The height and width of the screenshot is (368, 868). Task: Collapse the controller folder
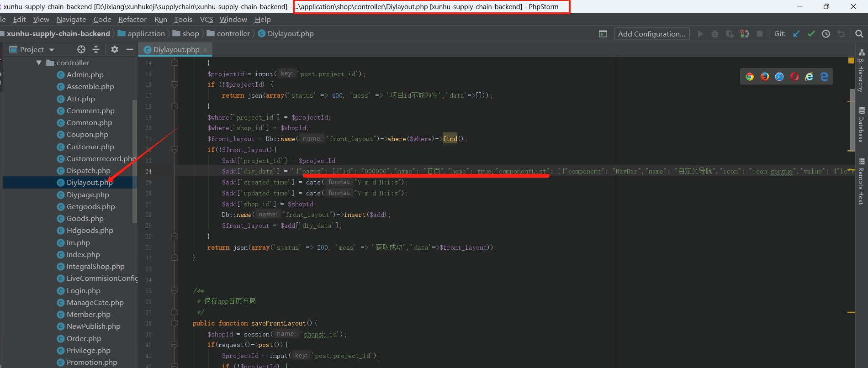coord(39,63)
